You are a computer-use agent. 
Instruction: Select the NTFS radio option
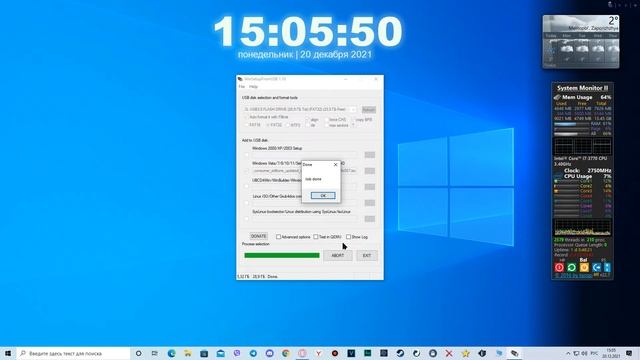click(287, 125)
